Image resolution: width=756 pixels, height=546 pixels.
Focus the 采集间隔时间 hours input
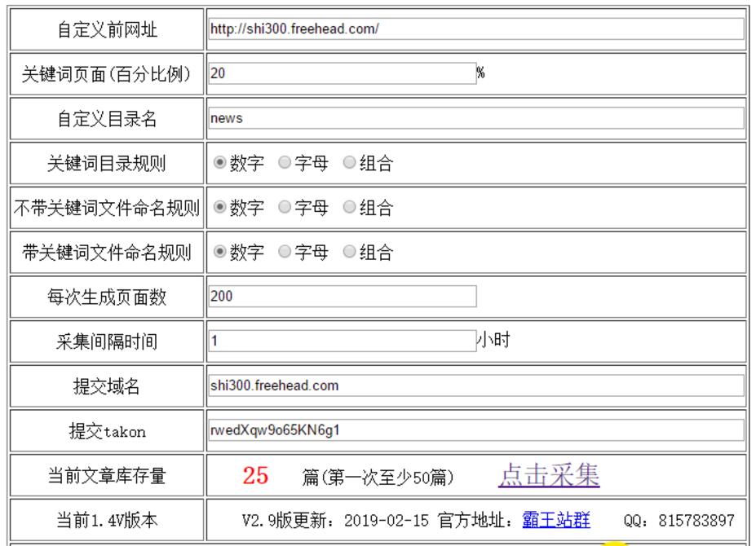click(x=343, y=341)
